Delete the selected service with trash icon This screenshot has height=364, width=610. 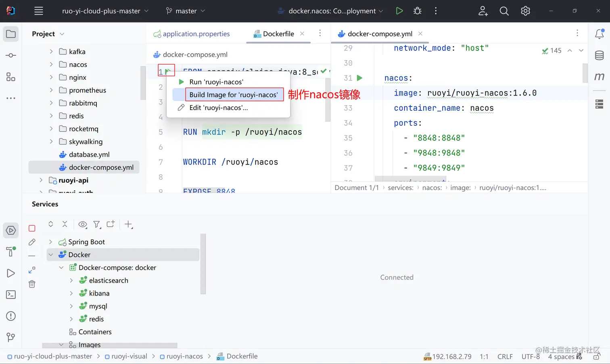[32, 284]
